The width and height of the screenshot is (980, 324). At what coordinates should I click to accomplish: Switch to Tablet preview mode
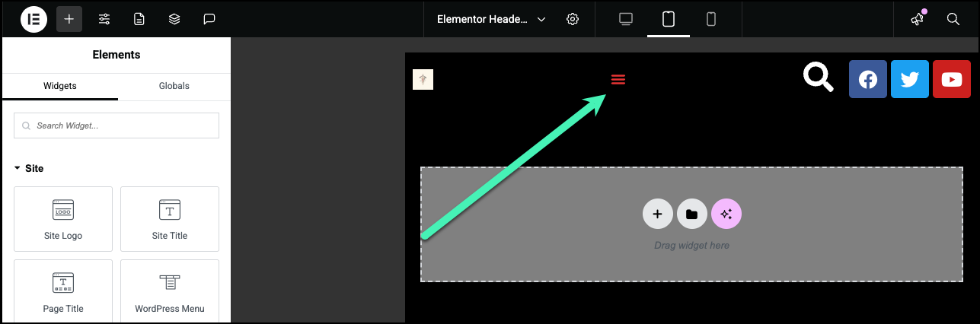(669, 19)
